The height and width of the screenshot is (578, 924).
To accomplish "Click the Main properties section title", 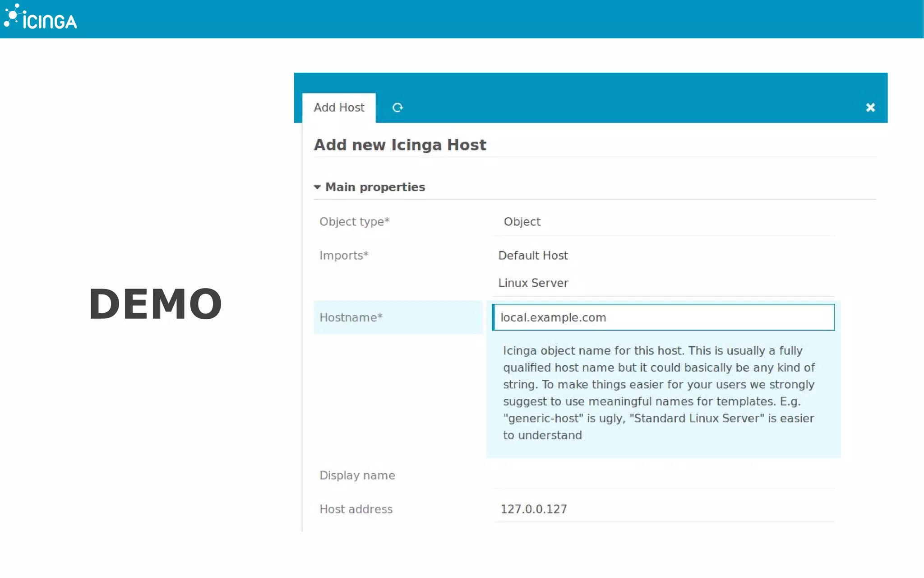I will click(x=375, y=187).
